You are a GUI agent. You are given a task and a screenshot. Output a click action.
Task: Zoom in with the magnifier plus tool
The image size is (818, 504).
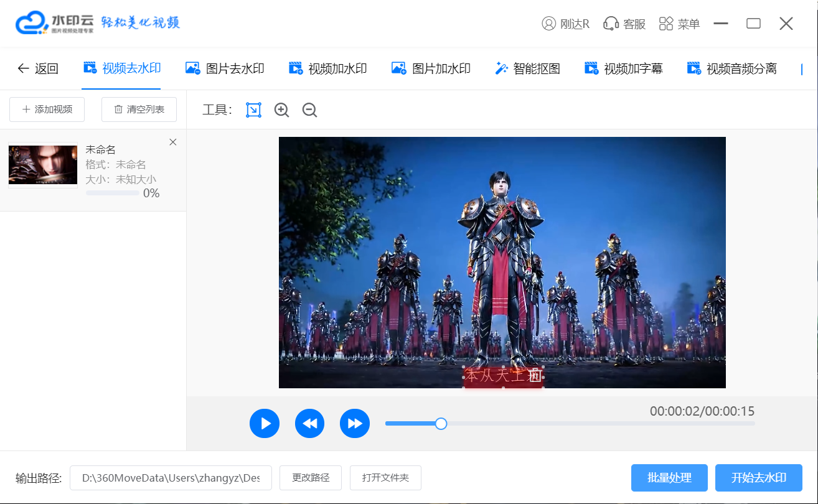click(x=281, y=110)
